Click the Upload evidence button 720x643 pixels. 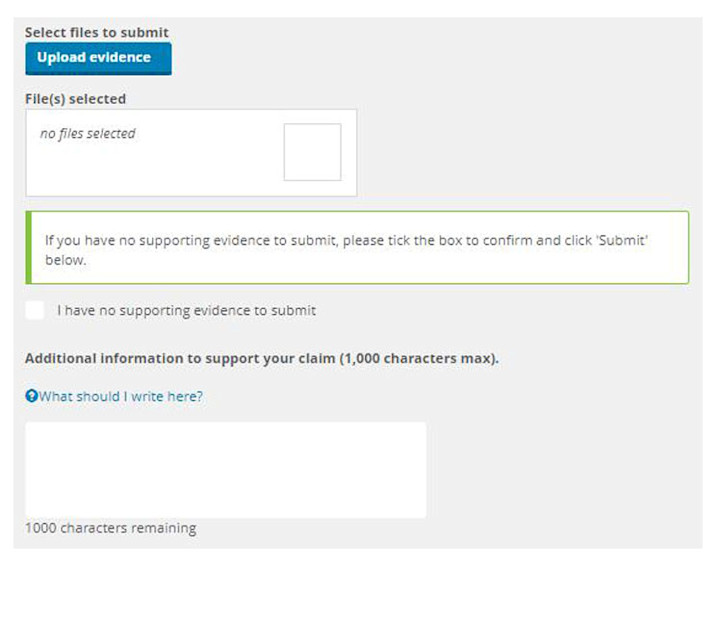click(x=97, y=58)
